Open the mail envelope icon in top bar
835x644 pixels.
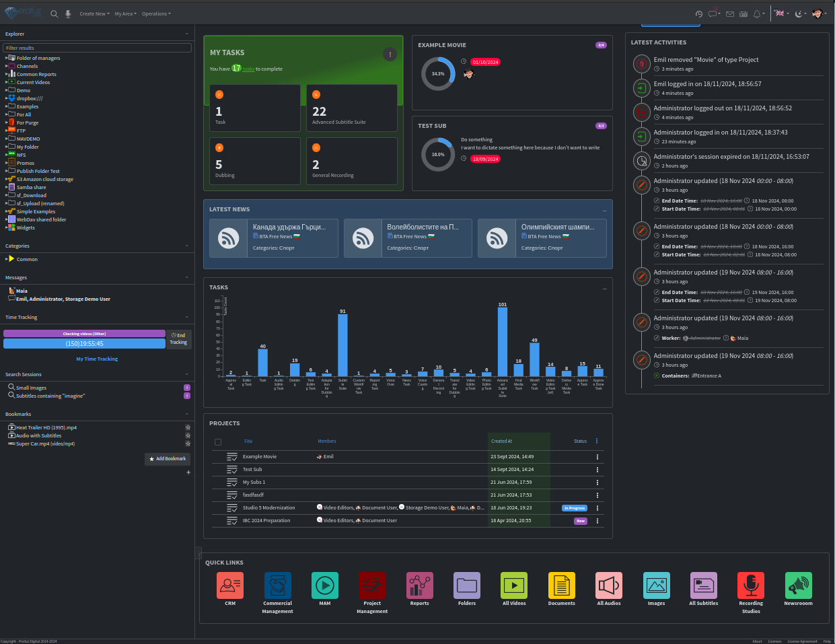click(730, 13)
